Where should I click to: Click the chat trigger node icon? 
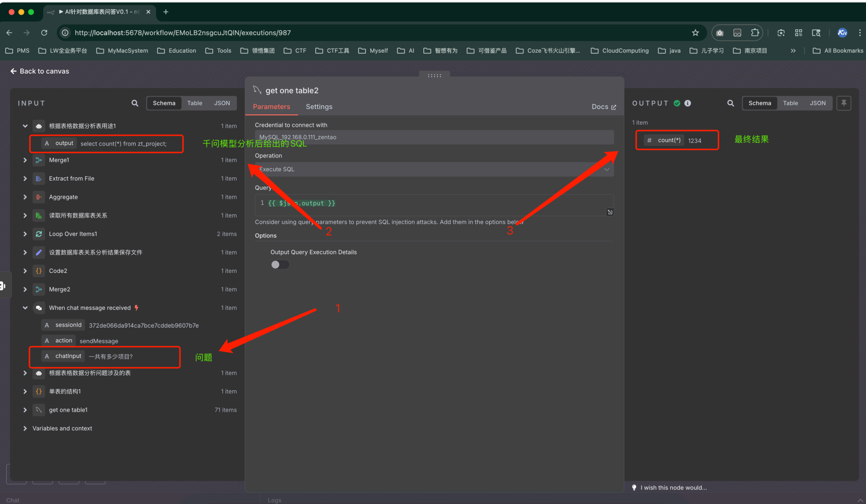(39, 308)
